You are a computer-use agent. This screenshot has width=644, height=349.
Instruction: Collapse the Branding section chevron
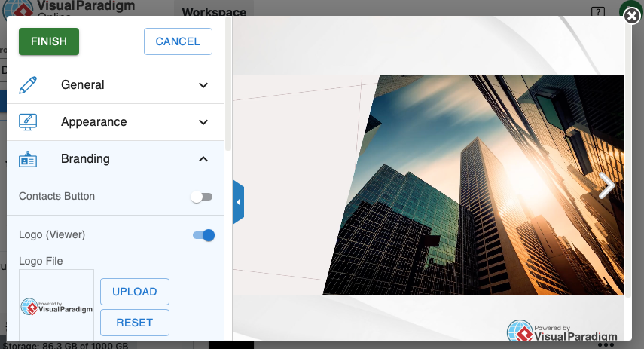(x=203, y=159)
